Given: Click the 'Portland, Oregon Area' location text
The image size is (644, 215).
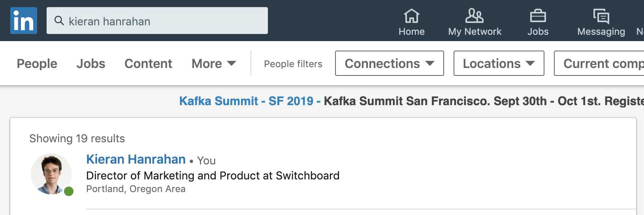Looking at the screenshot, I should tap(136, 189).
